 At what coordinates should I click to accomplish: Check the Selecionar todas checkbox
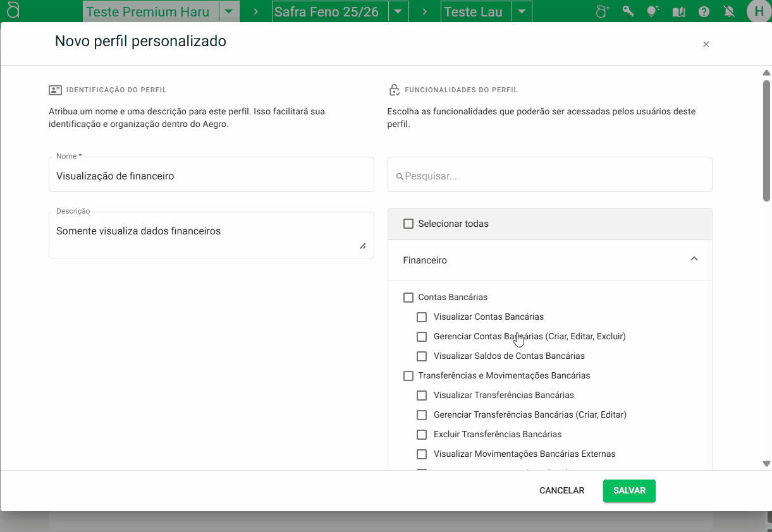click(x=408, y=224)
